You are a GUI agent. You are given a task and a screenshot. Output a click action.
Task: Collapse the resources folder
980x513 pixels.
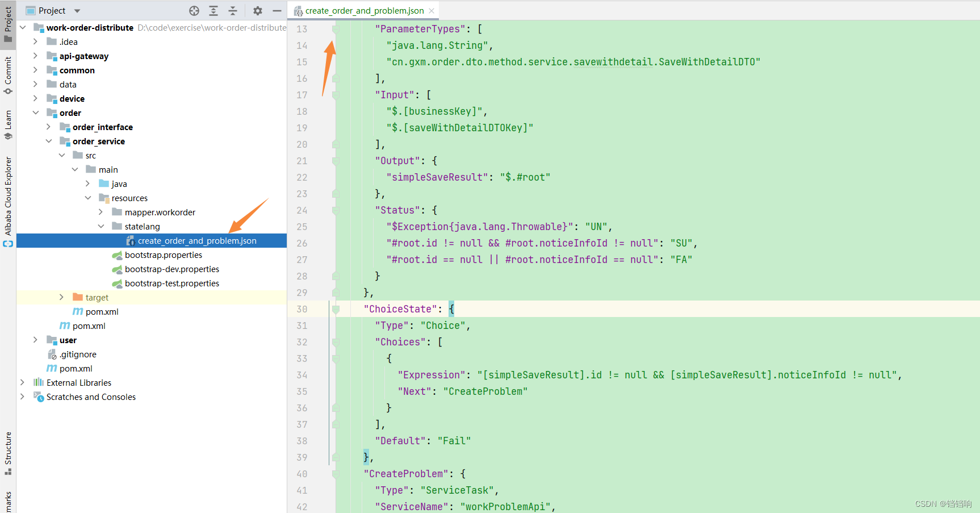pos(87,198)
